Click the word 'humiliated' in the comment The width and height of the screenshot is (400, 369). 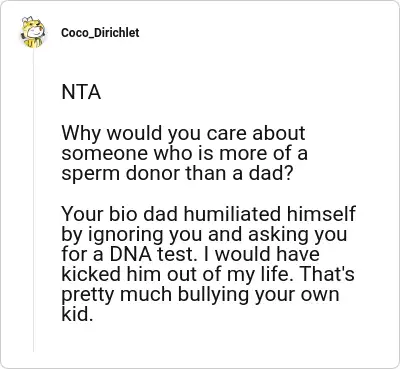tap(232, 214)
